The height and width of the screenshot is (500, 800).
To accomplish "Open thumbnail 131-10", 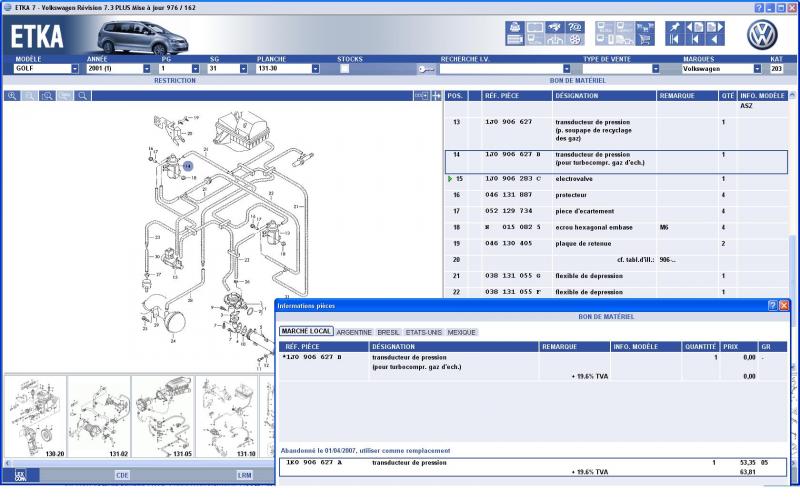I will (227, 417).
